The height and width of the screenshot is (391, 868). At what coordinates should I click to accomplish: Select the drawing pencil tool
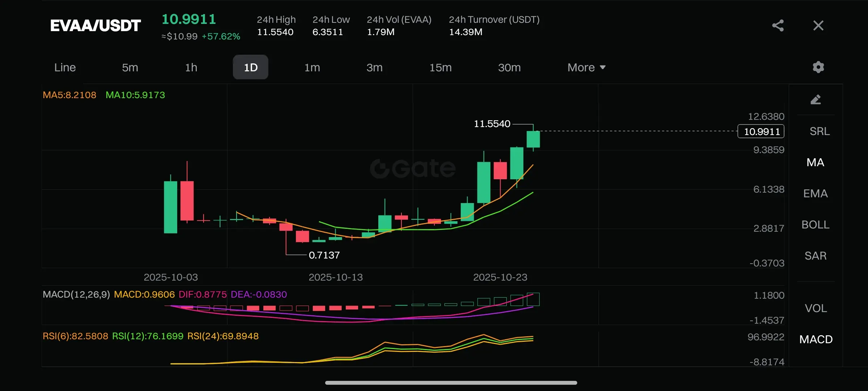816,100
